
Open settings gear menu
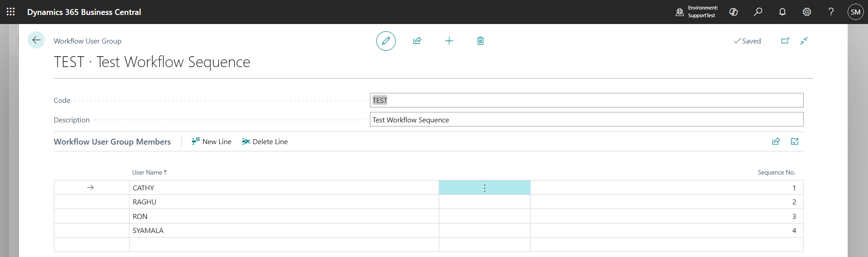tap(807, 12)
